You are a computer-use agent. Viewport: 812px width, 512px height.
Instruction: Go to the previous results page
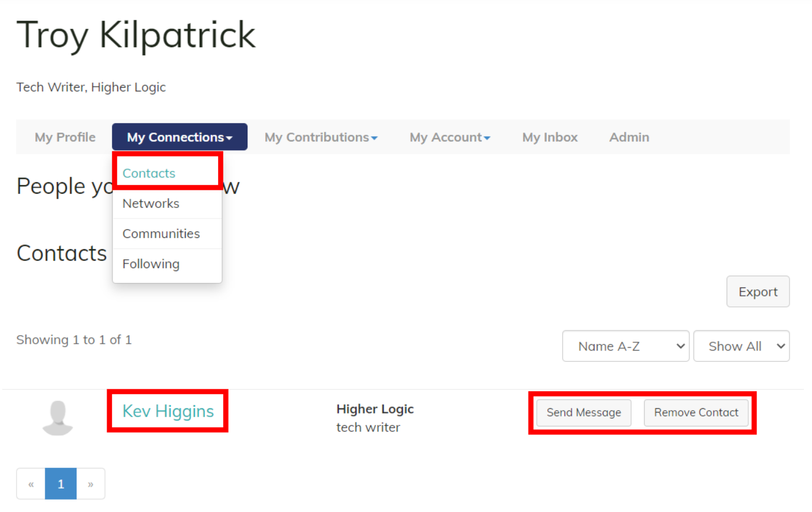coord(31,484)
